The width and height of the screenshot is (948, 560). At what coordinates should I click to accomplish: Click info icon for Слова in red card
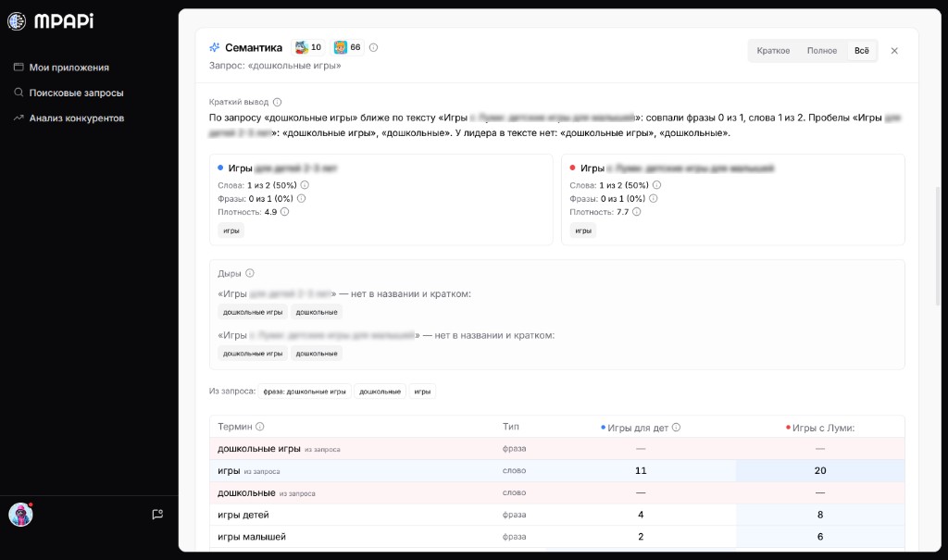click(x=656, y=185)
